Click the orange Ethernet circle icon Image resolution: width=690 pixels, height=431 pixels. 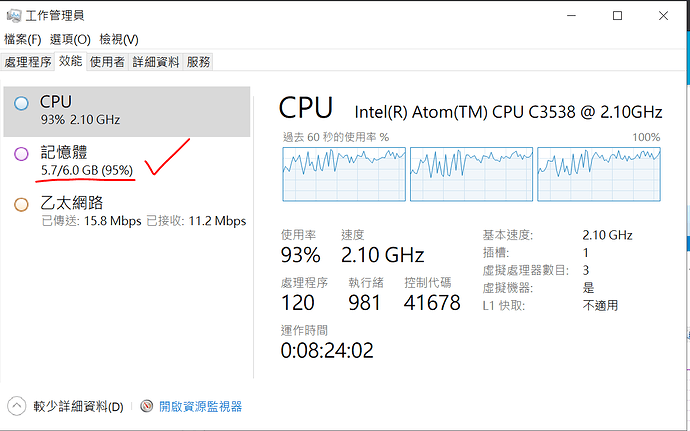coord(21,204)
